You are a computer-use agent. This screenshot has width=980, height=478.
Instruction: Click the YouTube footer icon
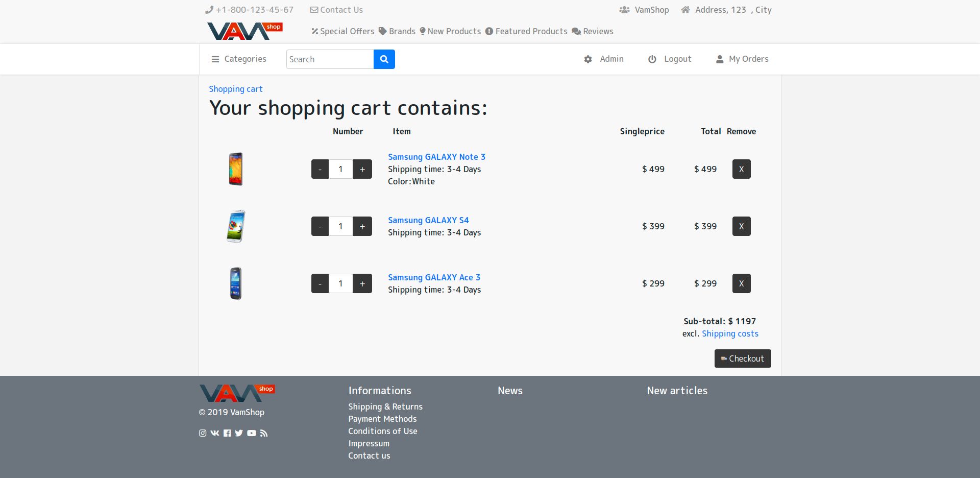coord(252,433)
